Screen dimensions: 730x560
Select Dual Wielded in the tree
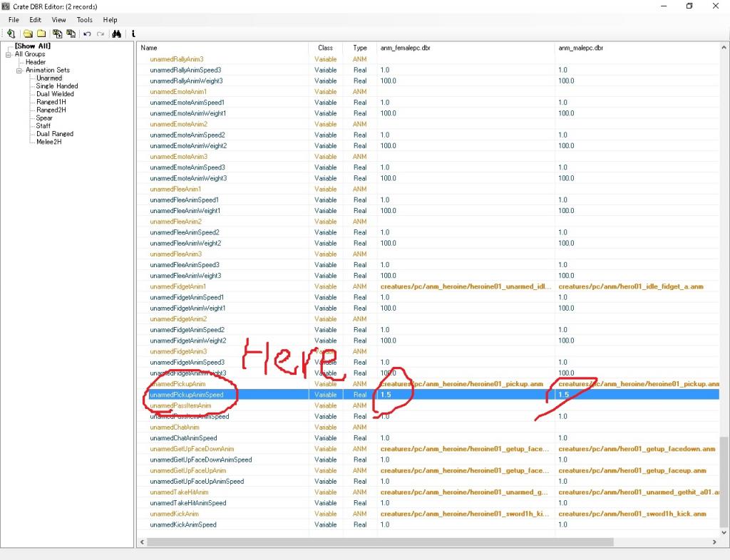click(55, 94)
